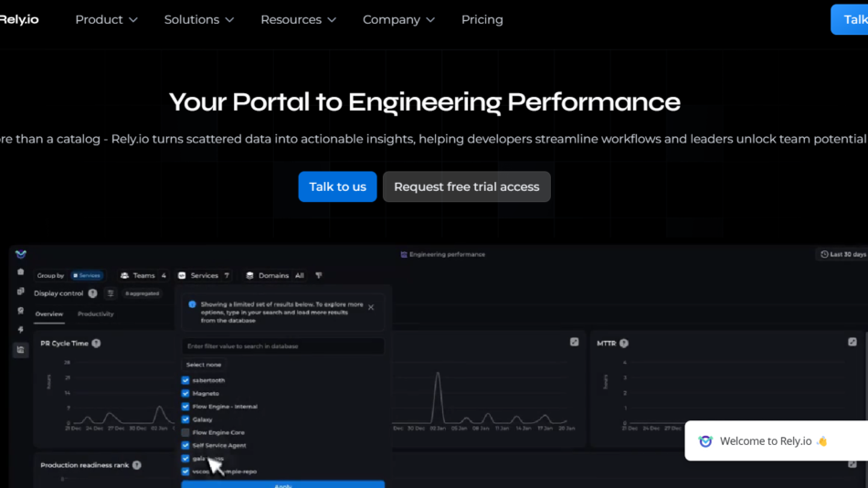Open the scorecard badge icon in the sidebar

pyautogui.click(x=20, y=311)
